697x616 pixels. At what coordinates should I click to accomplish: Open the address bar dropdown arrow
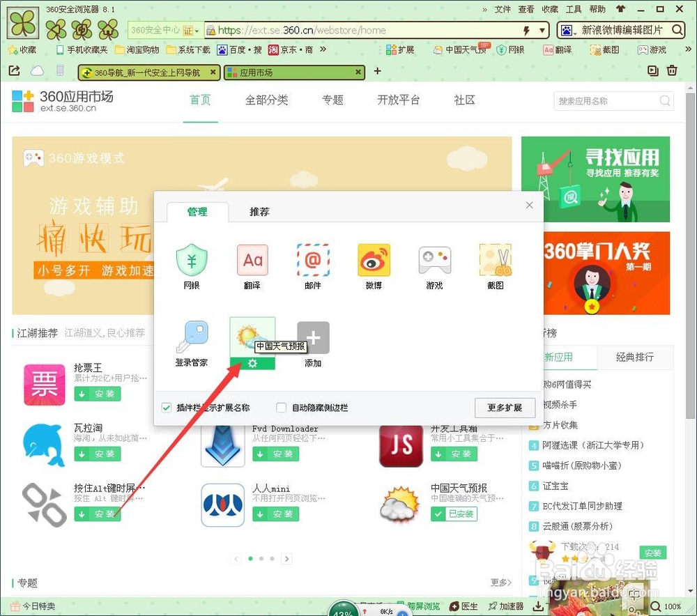[x=542, y=30]
